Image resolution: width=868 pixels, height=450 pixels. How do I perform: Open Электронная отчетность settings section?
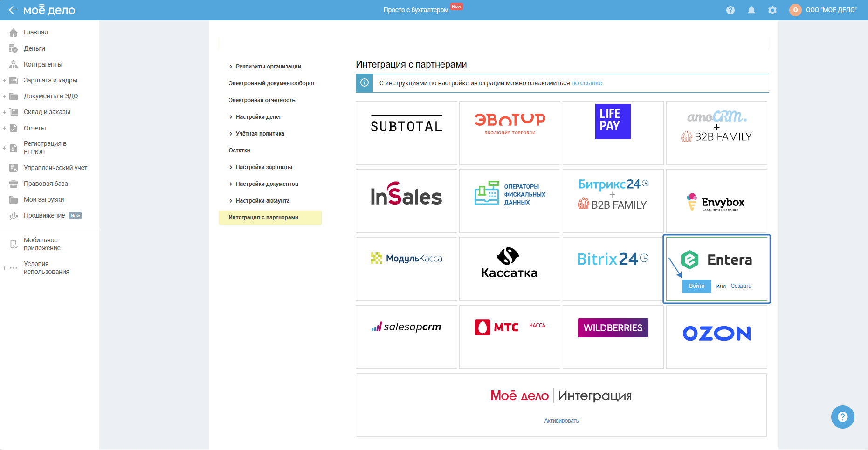(262, 100)
